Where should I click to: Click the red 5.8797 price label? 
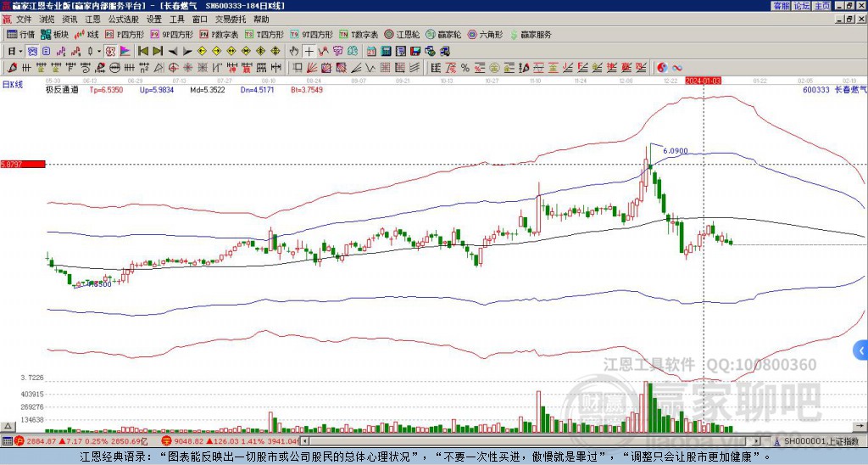(x=22, y=164)
